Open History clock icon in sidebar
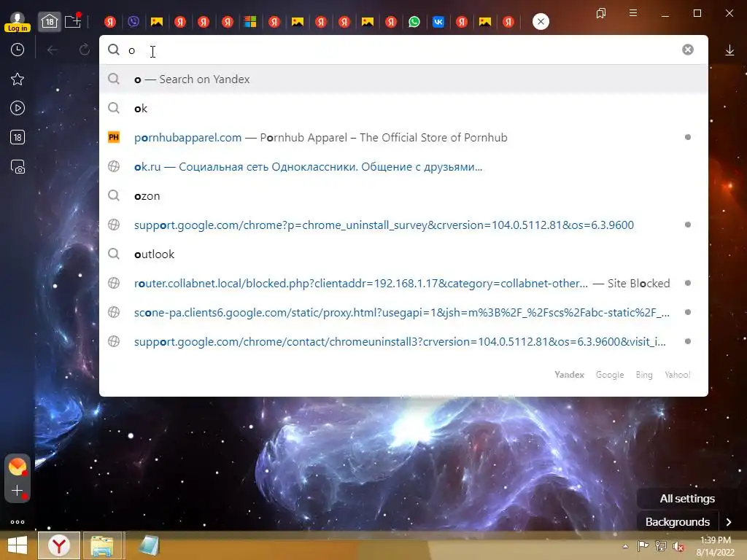The width and height of the screenshot is (747, 560). [x=18, y=50]
